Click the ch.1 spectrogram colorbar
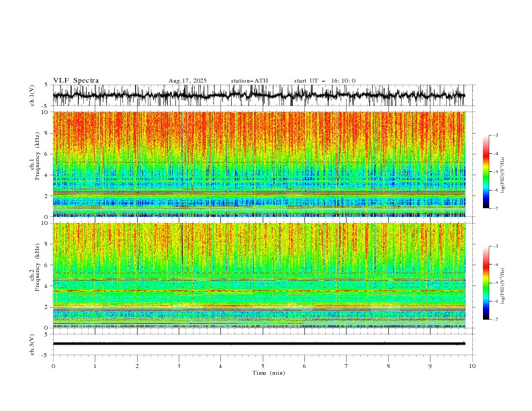532x411 pixels. tap(486, 172)
